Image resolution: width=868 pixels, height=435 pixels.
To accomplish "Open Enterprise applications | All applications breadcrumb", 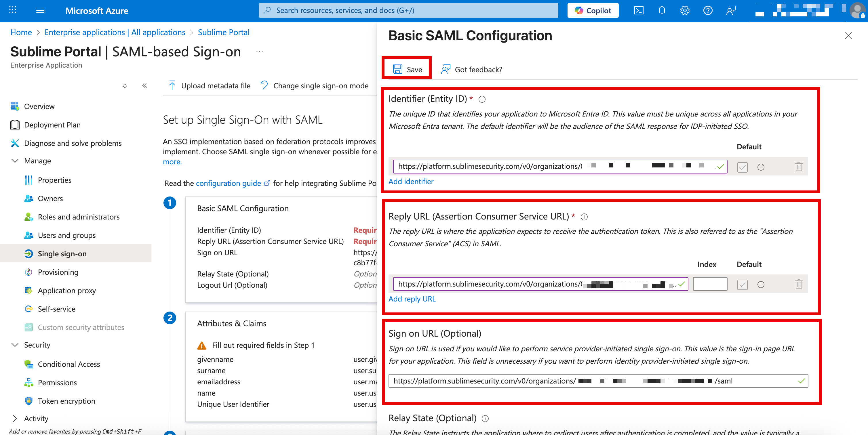I will [x=115, y=32].
